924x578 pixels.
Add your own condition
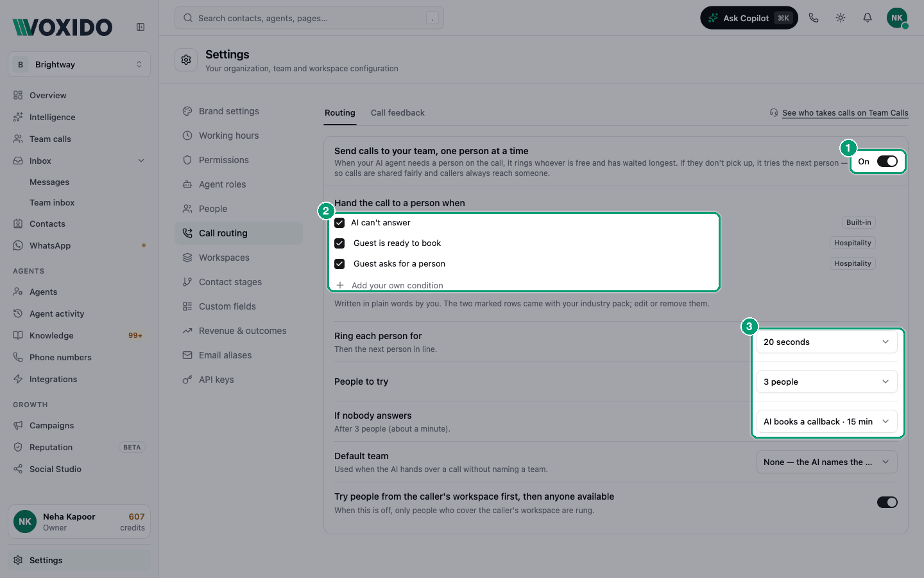pyautogui.click(x=390, y=285)
